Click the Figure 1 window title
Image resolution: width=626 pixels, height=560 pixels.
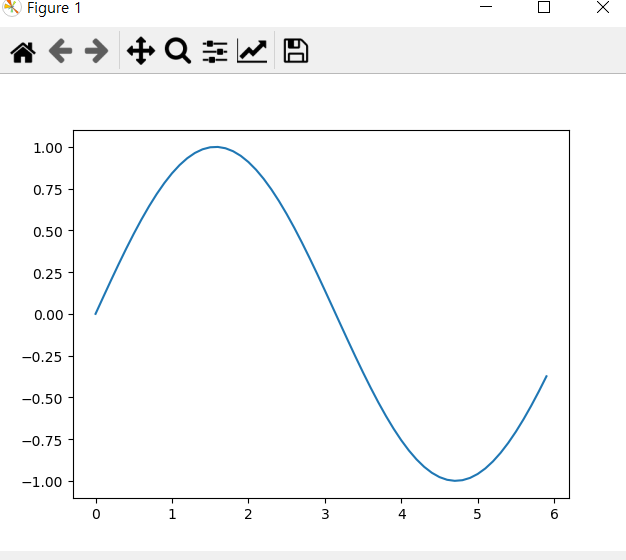coord(54,8)
